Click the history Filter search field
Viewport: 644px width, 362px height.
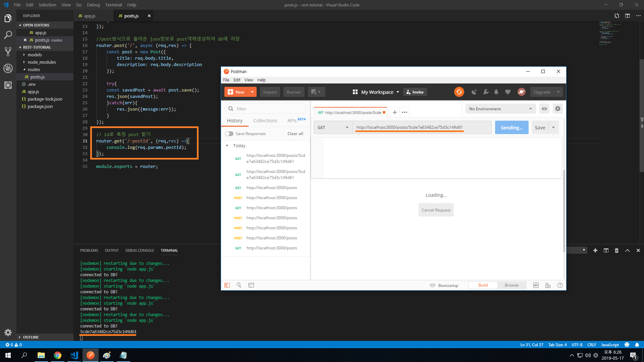click(x=265, y=109)
